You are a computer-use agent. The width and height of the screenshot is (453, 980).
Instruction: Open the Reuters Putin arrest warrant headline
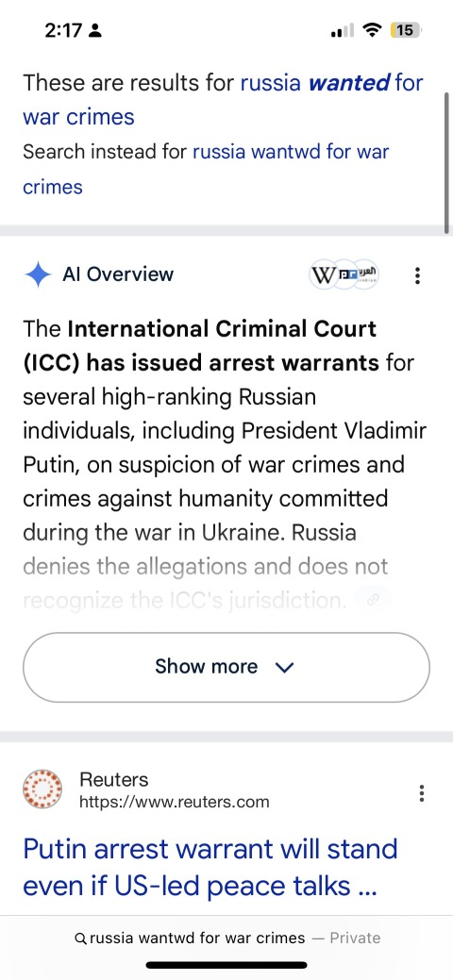210,868
